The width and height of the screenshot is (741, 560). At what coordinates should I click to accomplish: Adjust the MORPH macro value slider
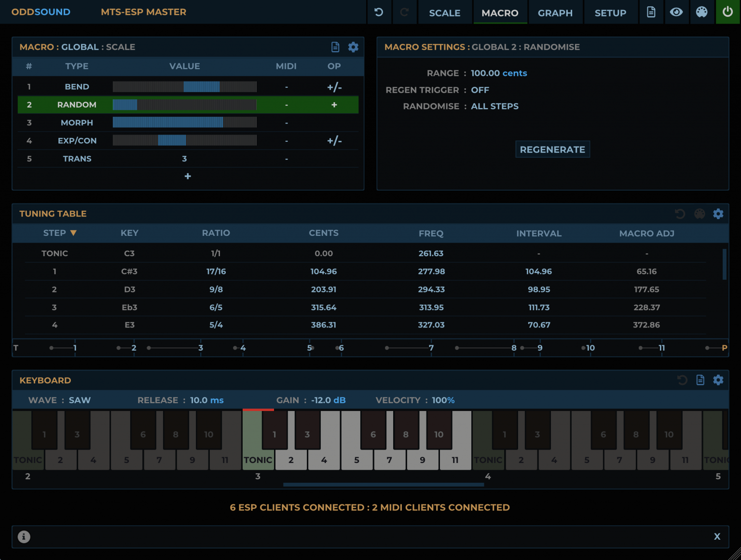coord(185,123)
